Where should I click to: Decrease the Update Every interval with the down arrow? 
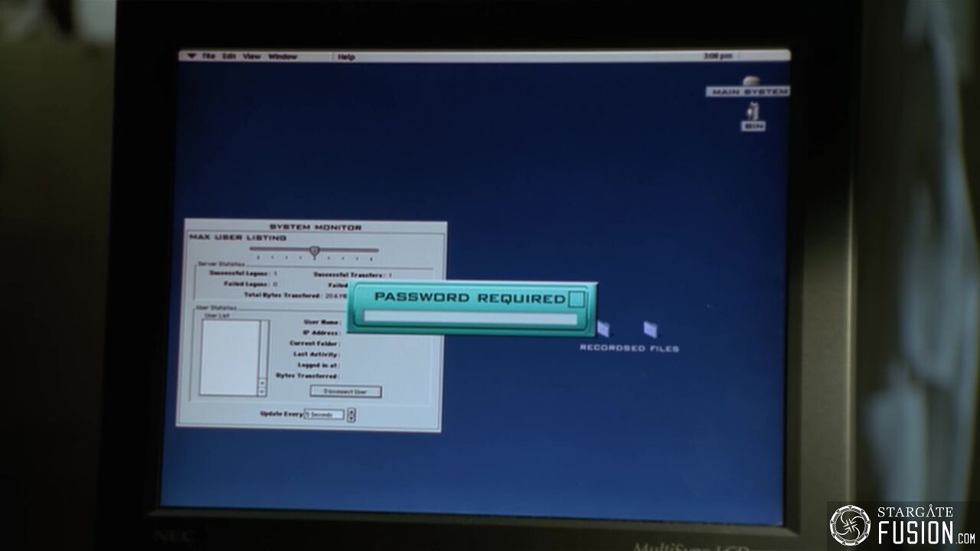click(x=351, y=418)
